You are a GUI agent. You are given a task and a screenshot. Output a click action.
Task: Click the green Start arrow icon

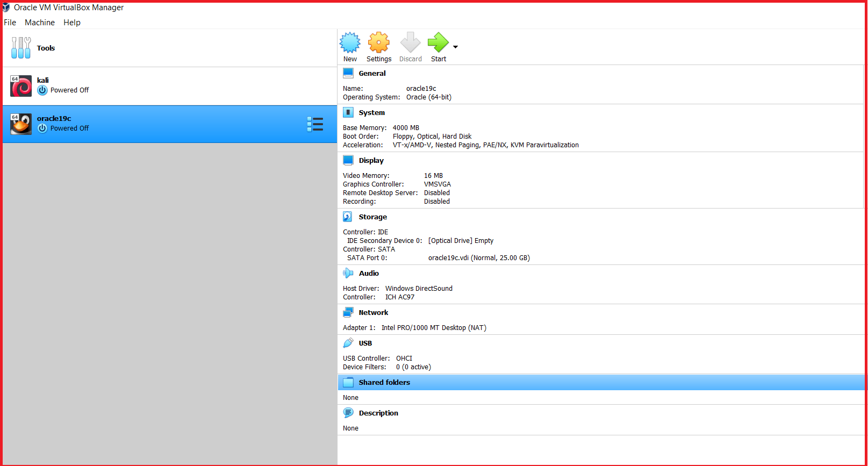point(438,42)
